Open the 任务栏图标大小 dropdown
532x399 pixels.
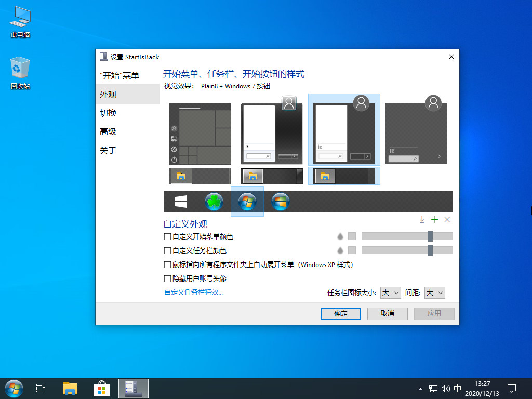390,293
